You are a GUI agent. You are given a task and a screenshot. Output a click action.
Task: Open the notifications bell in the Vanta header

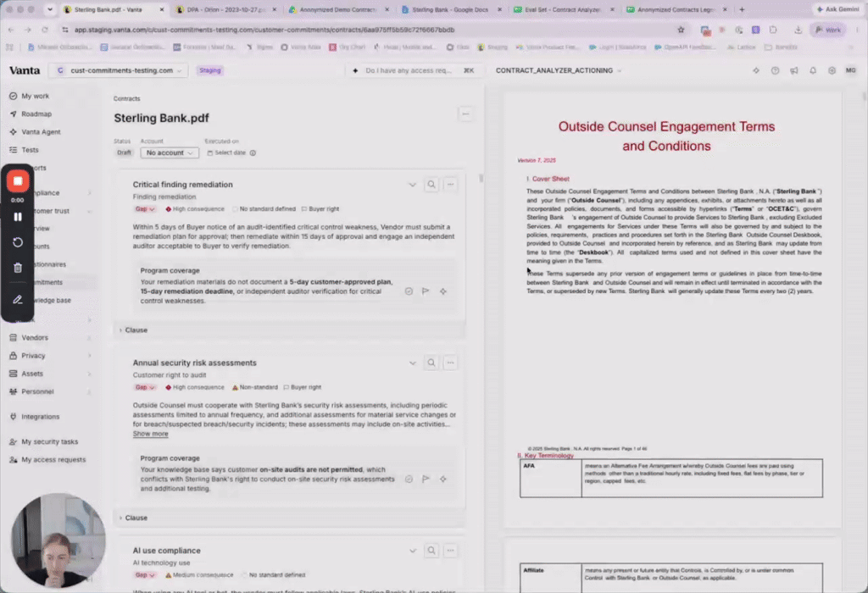(813, 71)
